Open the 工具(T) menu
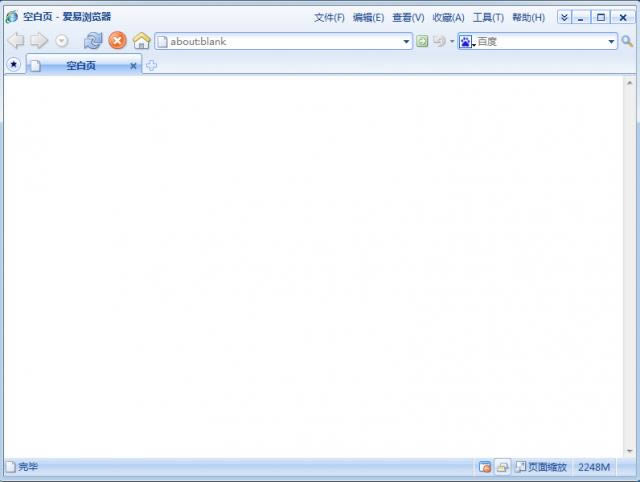Viewport: 640px width, 482px height. point(488,17)
